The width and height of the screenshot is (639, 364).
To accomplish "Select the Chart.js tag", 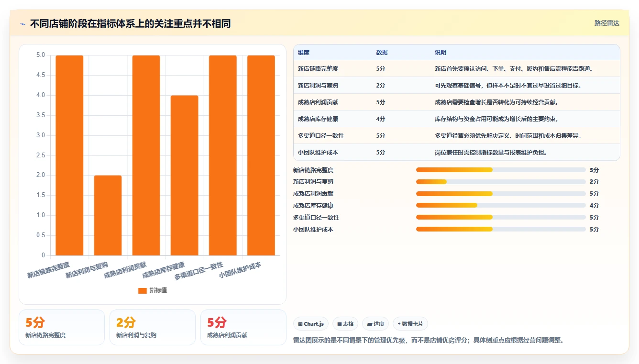I will point(311,324).
